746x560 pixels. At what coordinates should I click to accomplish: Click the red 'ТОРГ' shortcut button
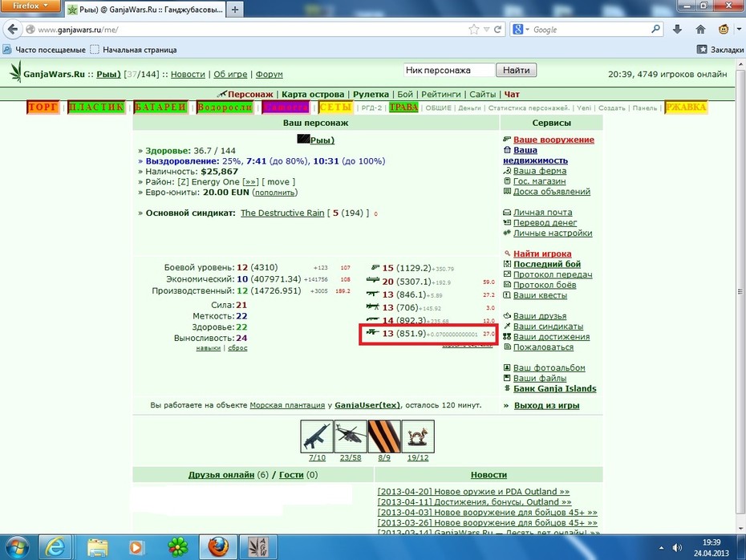(x=43, y=108)
